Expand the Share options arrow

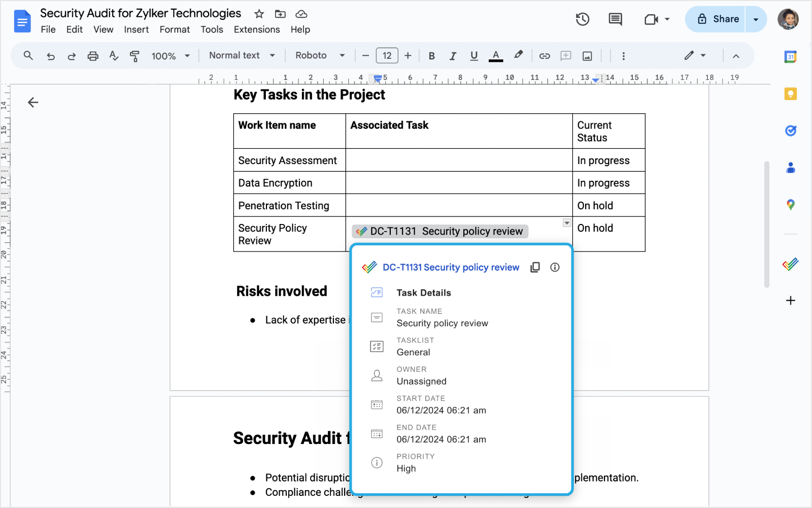tap(756, 19)
